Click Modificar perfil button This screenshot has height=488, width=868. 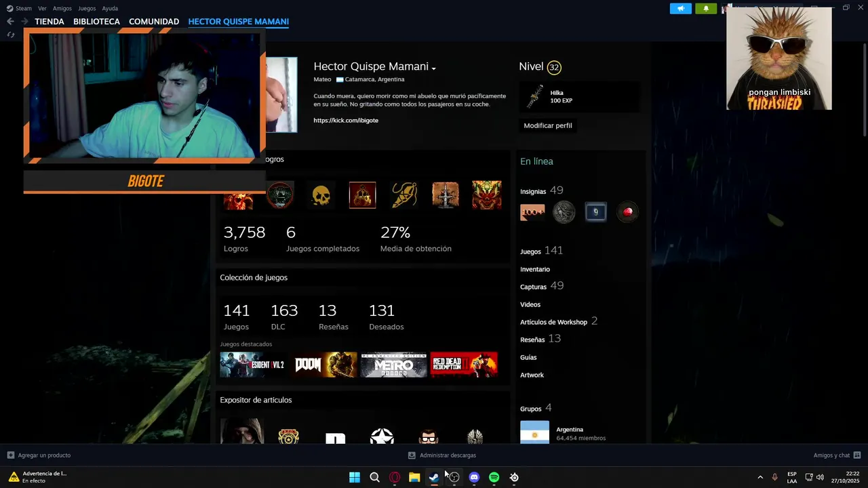tap(548, 125)
